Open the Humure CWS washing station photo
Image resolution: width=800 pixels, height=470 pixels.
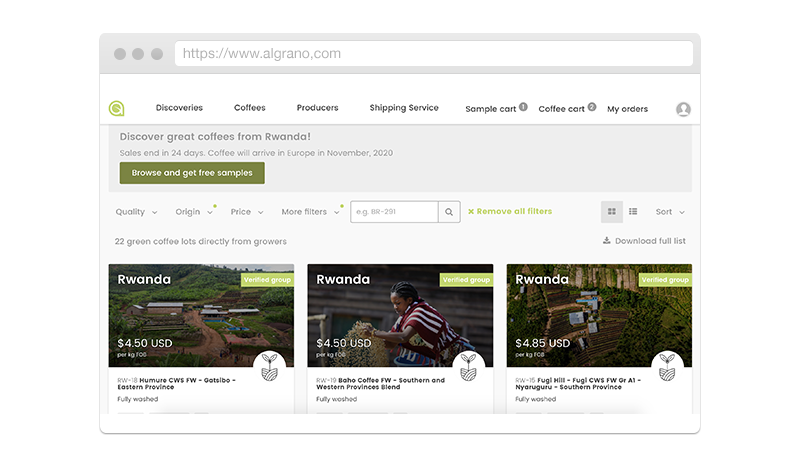tap(201, 315)
